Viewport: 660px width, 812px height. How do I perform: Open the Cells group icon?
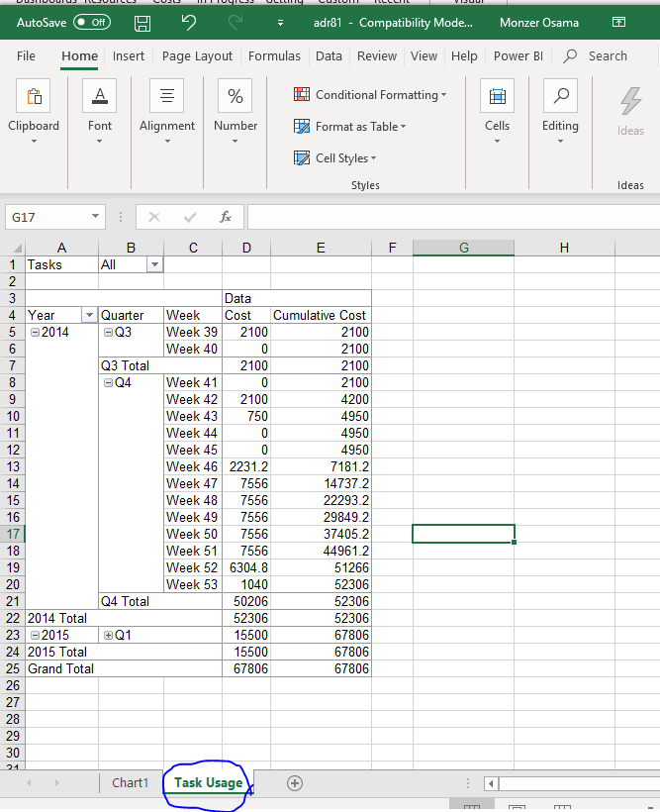click(x=497, y=97)
